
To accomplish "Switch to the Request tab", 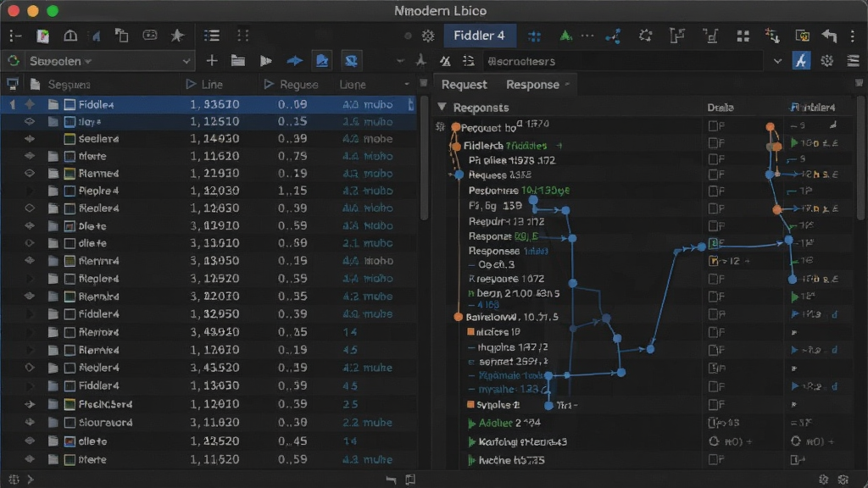I will (464, 85).
